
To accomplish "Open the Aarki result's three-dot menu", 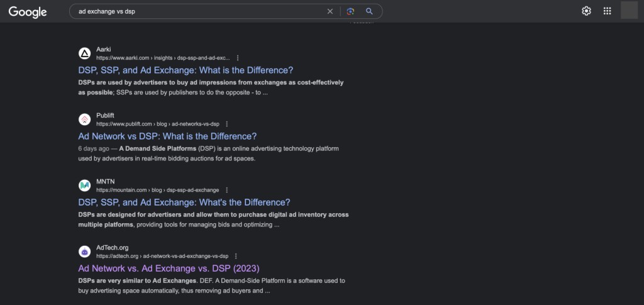I will [238, 58].
